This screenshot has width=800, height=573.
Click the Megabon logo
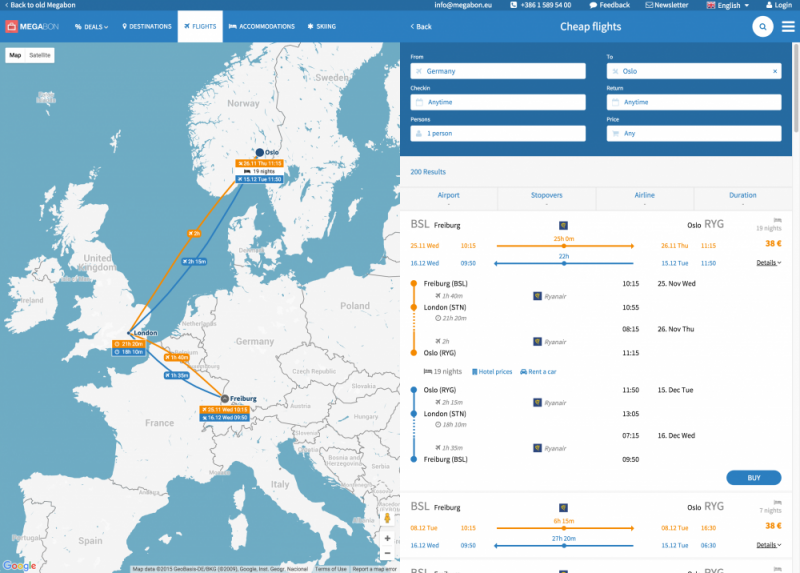pos(33,27)
